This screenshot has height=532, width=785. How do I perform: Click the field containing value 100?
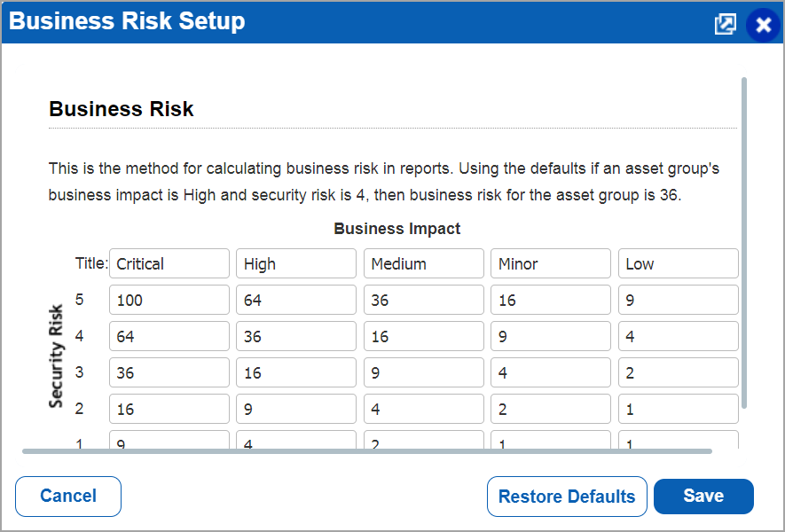(169, 300)
